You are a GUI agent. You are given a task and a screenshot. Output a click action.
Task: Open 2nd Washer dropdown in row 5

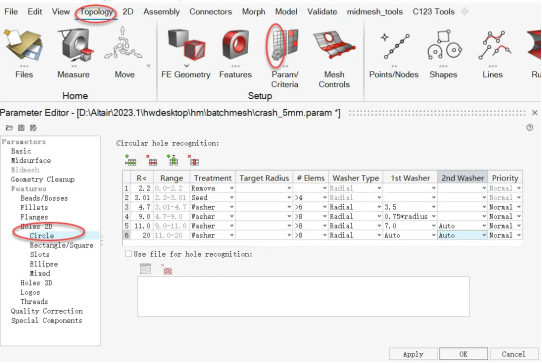point(484,226)
